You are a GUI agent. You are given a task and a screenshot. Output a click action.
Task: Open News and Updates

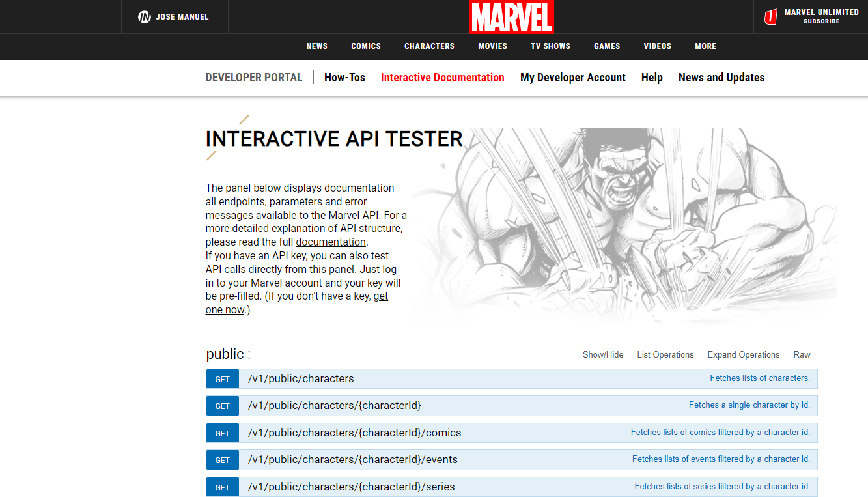721,78
